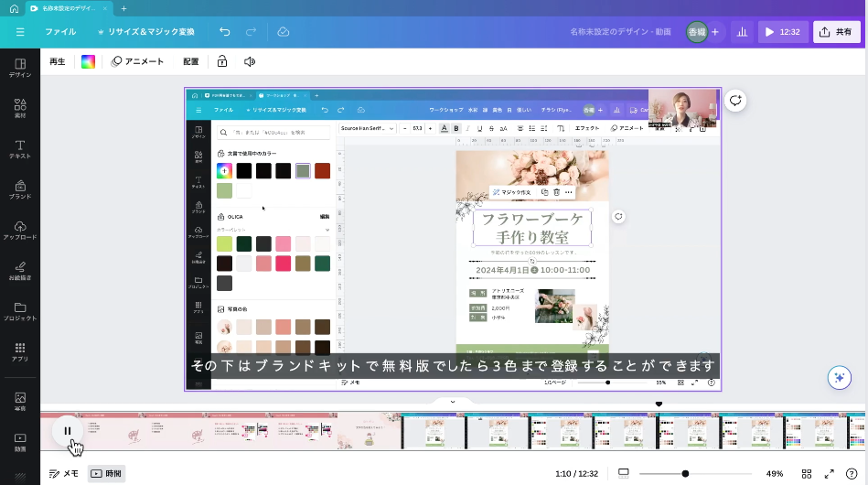
Task: Open the help question mark
Action: [x=852, y=474]
